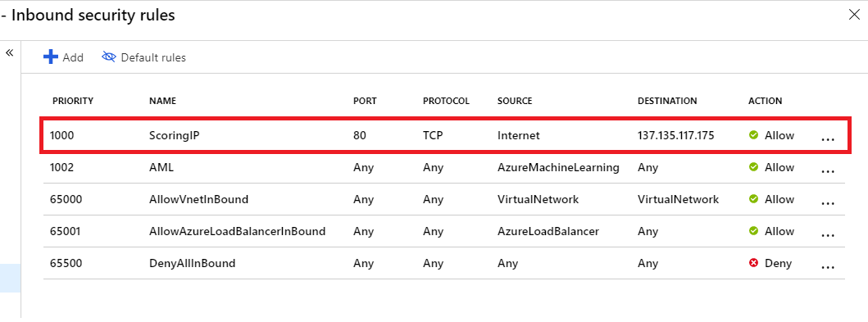Click priority value 65500
This screenshot has width=868, height=322.
(66, 264)
